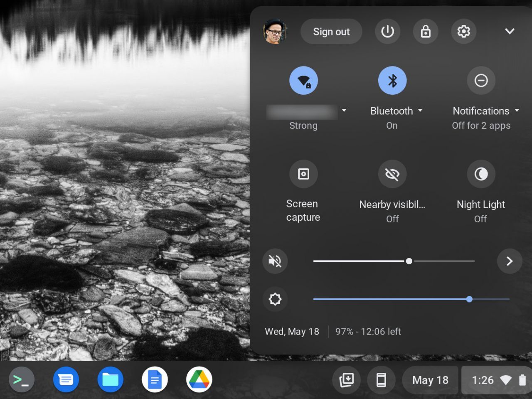Sign out of the current session
The height and width of the screenshot is (399, 532).
331,31
